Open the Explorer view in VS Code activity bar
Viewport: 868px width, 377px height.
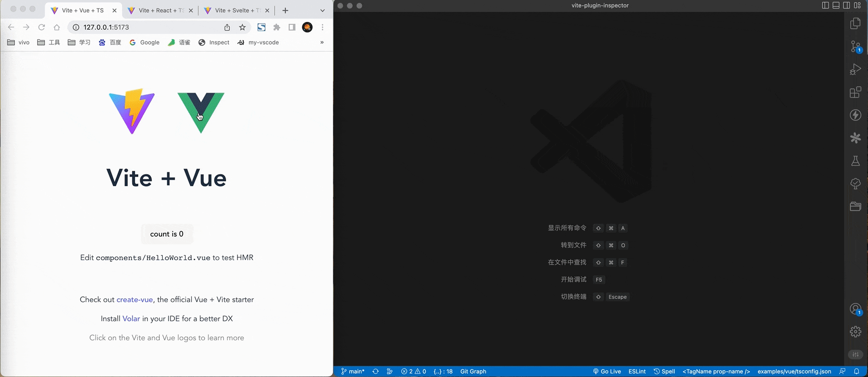click(x=856, y=23)
